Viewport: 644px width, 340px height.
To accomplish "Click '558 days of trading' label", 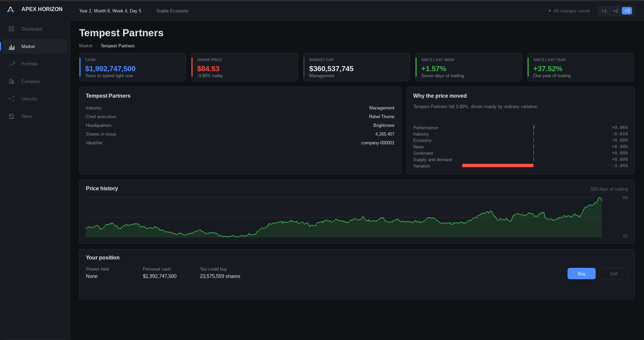I will click(609, 189).
